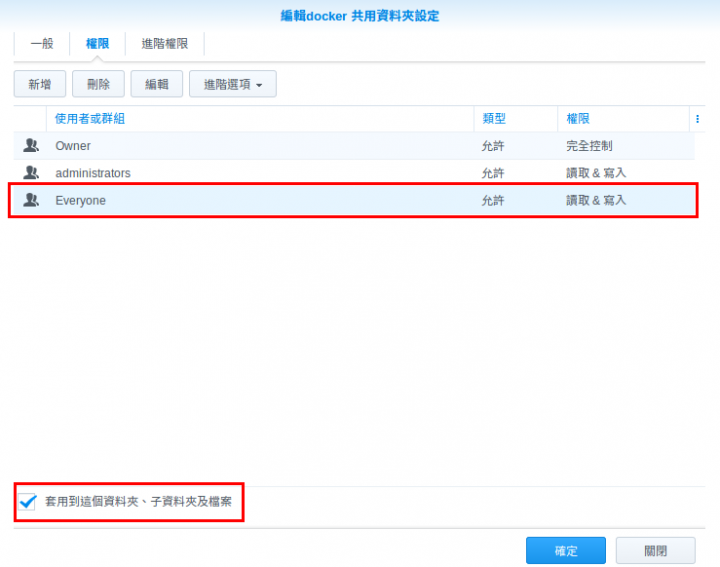
Task: Open the column options three-dot menu
Action: coord(697,119)
